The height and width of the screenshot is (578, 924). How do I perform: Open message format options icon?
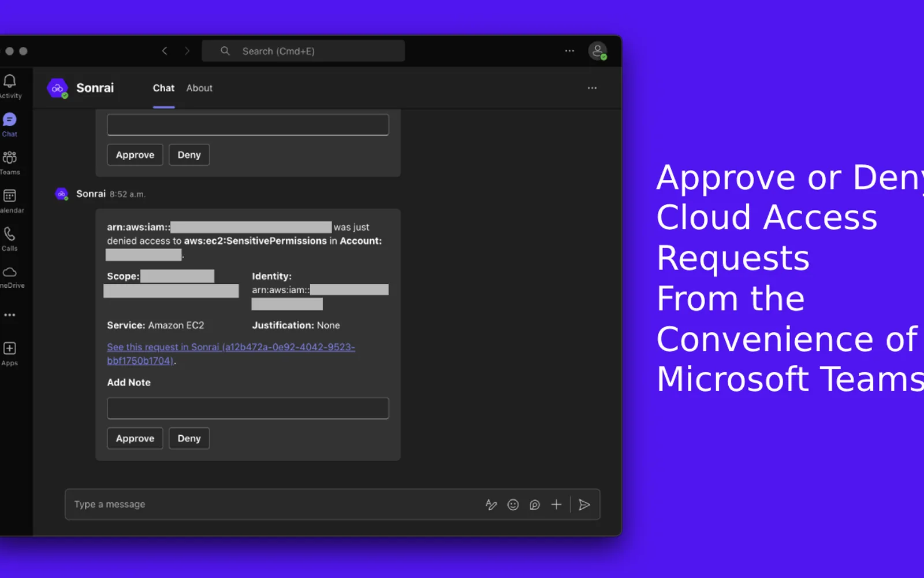(491, 505)
